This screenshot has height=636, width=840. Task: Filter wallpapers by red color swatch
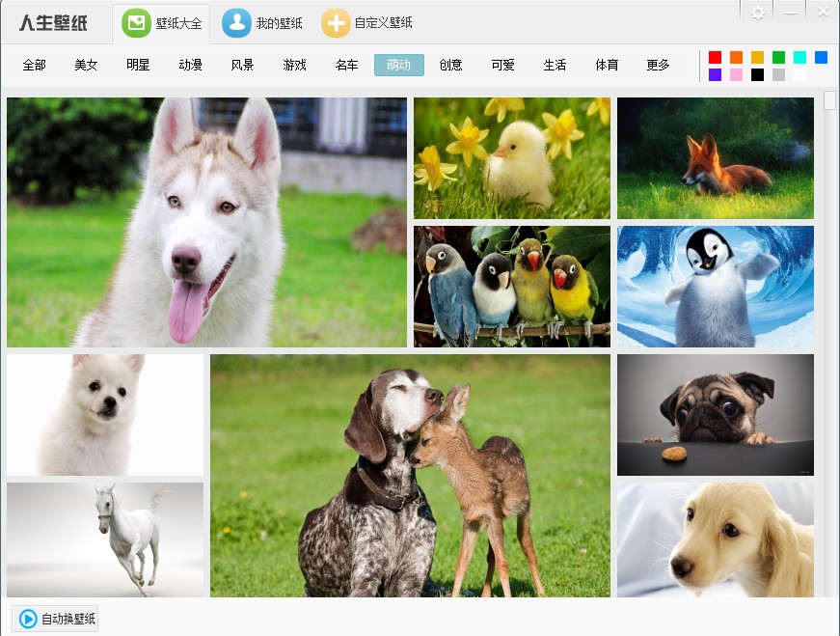(715, 57)
